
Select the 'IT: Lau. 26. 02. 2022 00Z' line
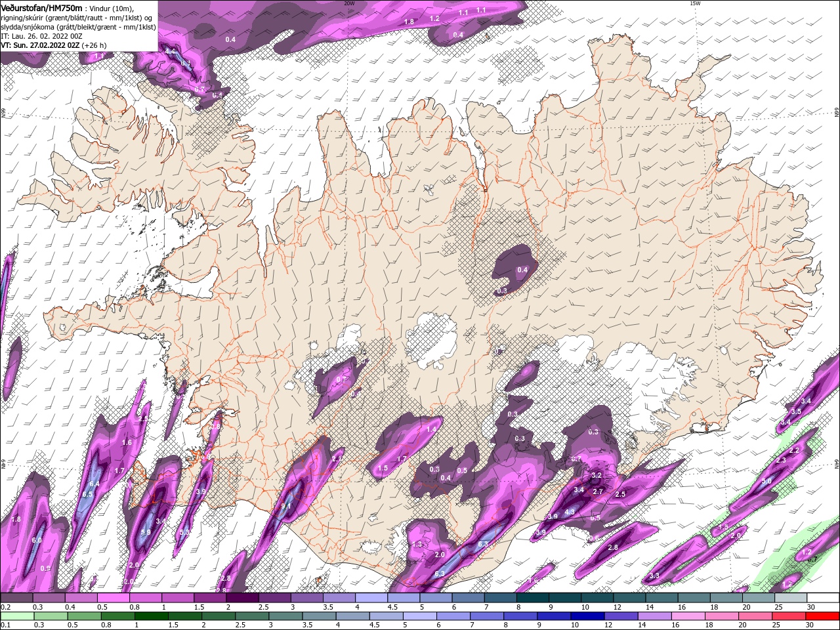(41, 36)
